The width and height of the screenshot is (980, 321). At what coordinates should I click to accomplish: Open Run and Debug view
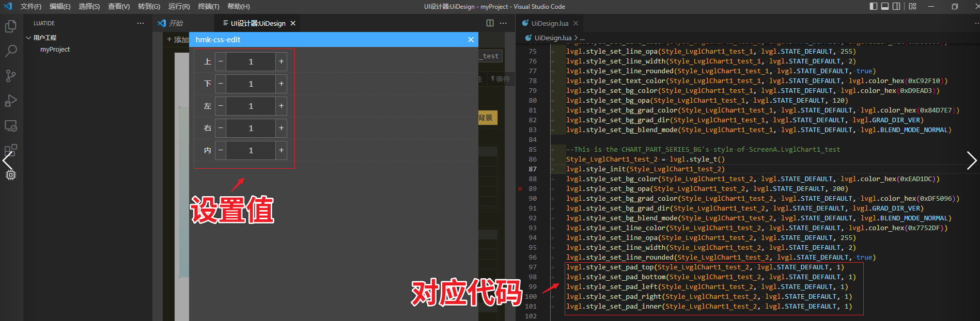tap(11, 101)
